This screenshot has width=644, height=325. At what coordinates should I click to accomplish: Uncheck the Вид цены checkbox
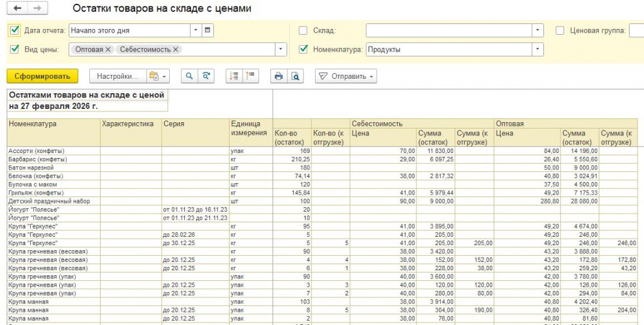[x=15, y=49]
